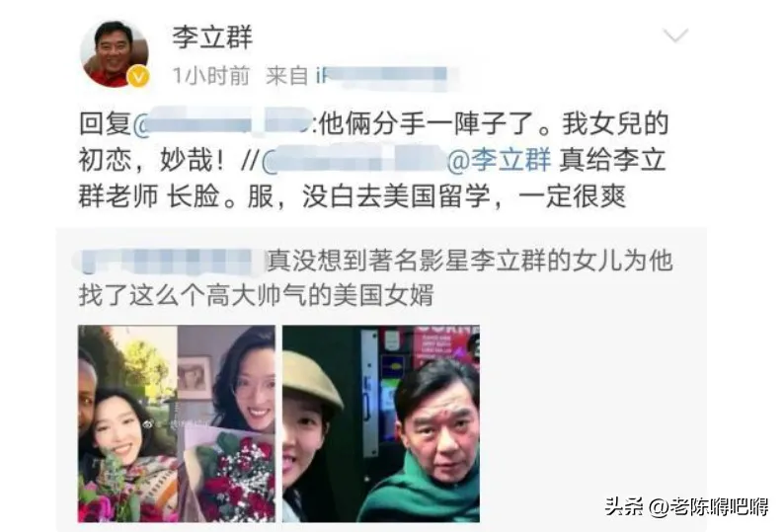Tap the 头条 @老陈聊吧聊 watermark
Screen dimensions: 784x532
tap(686, 507)
